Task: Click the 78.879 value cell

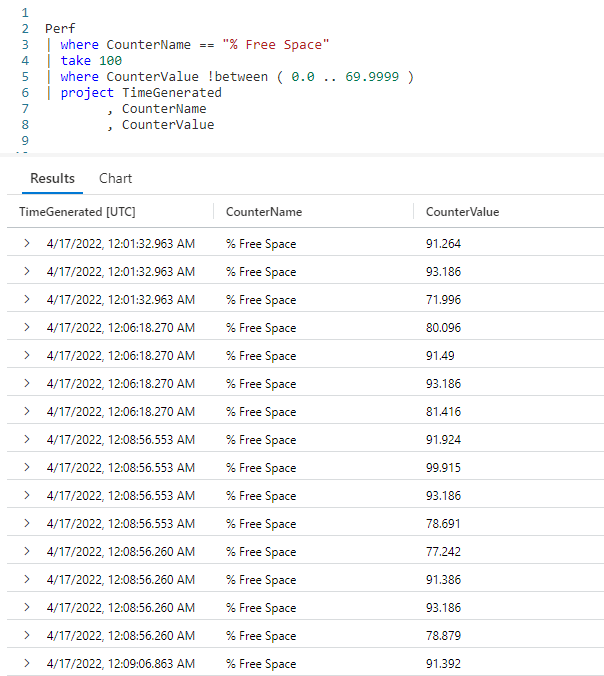Action: point(443,635)
